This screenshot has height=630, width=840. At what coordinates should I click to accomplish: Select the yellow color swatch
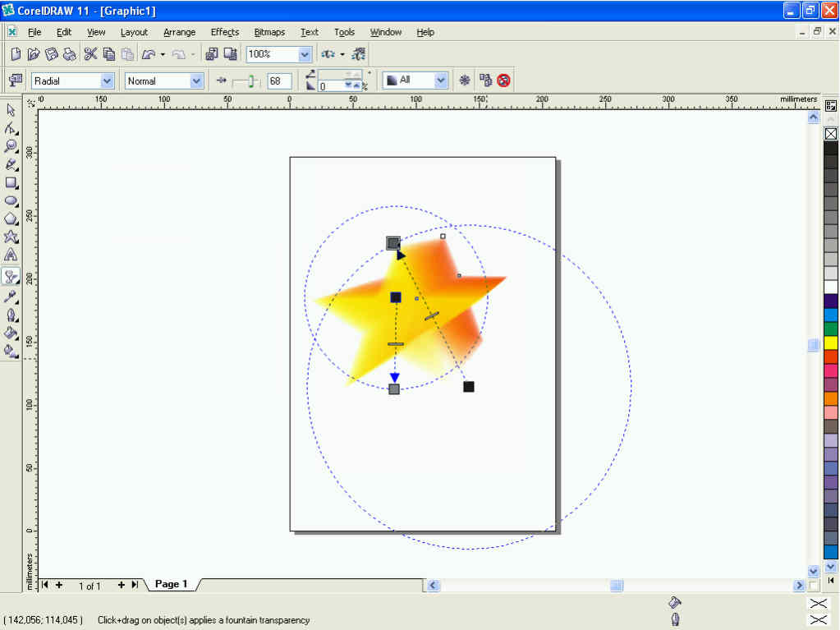(830, 342)
